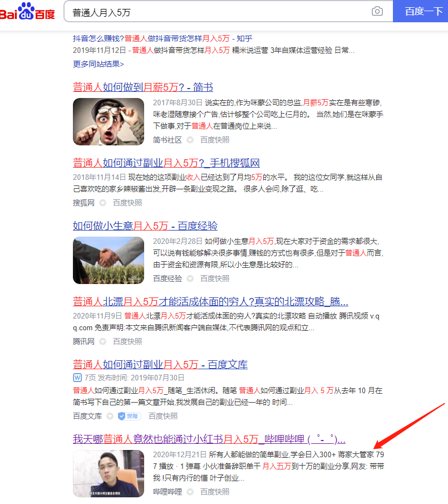Screen dimensions: 448x504
Task: Click text 2018年11月14日
Action: [x=100, y=178]
